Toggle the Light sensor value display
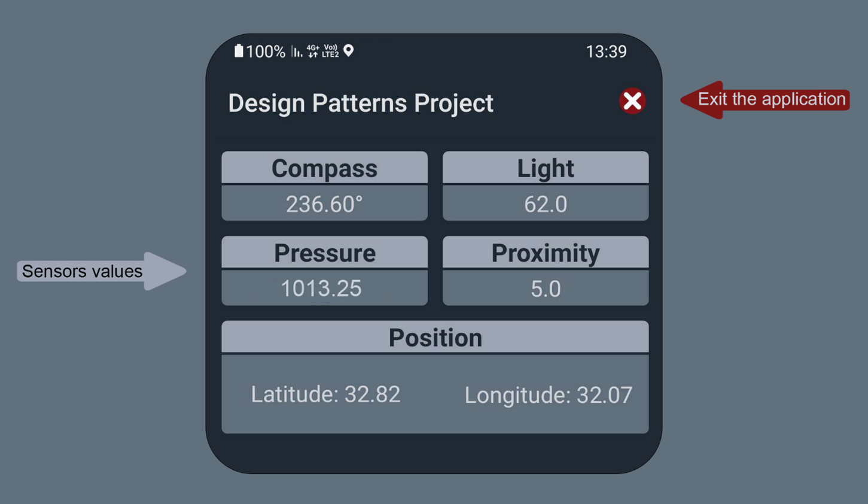This screenshot has height=504, width=868. pos(546,204)
